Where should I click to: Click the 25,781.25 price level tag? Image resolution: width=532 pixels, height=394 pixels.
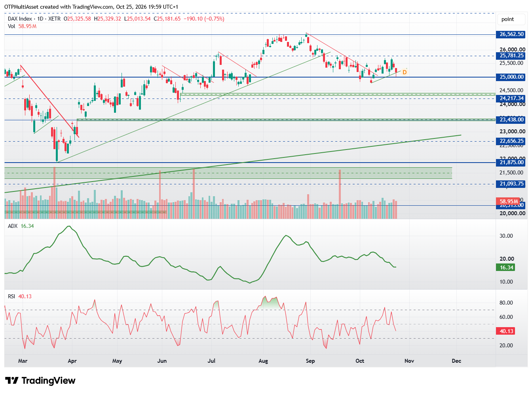pos(511,56)
